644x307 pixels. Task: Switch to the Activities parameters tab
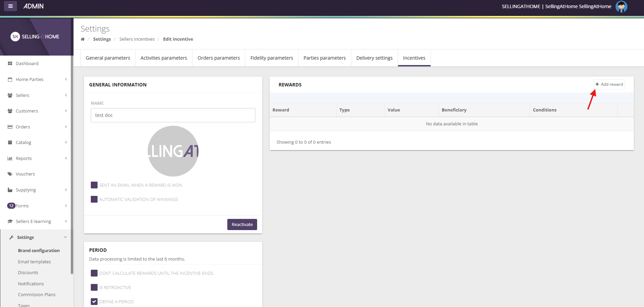pyautogui.click(x=164, y=58)
